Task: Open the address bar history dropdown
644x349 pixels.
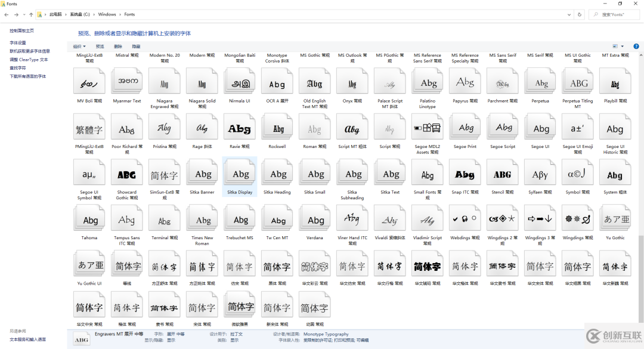Action: pos(568,14)
